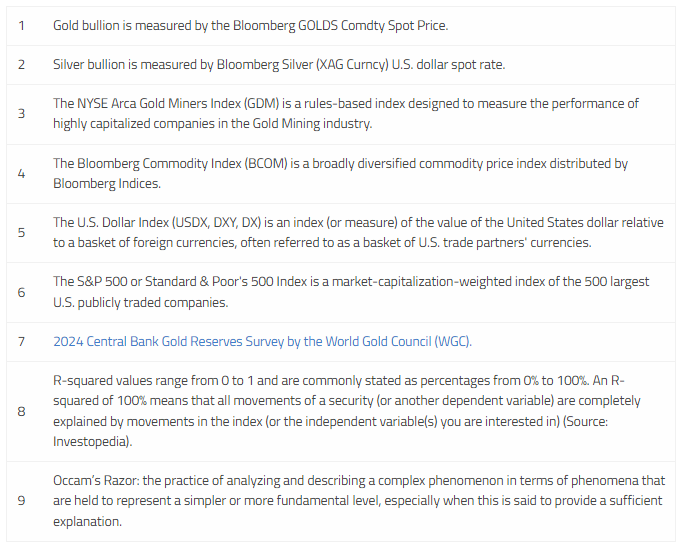684x552 pixels.
Task: Click the Bloomberg Commodity Index (BCOM) description
Action: click(340, 163)
